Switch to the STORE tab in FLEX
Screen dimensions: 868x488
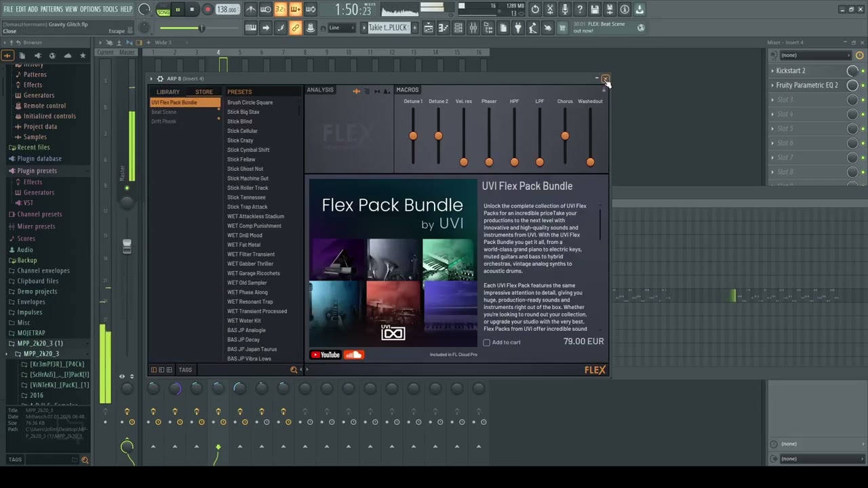[x=204, y=92]
